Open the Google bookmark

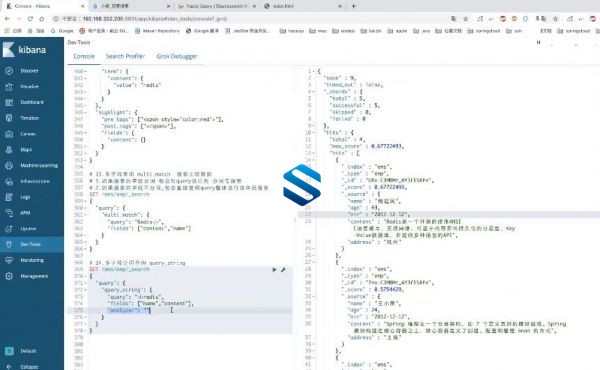pyautogui.click(x=62, y=31)
